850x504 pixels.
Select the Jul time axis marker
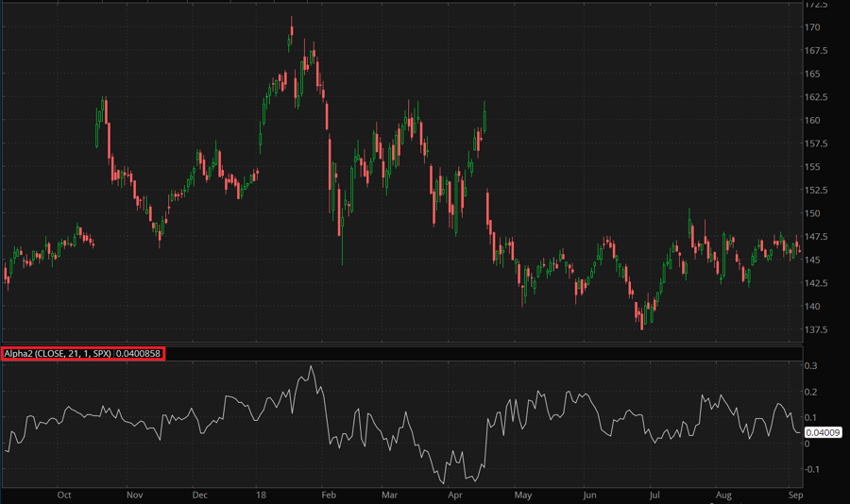(x=654, y=495)
